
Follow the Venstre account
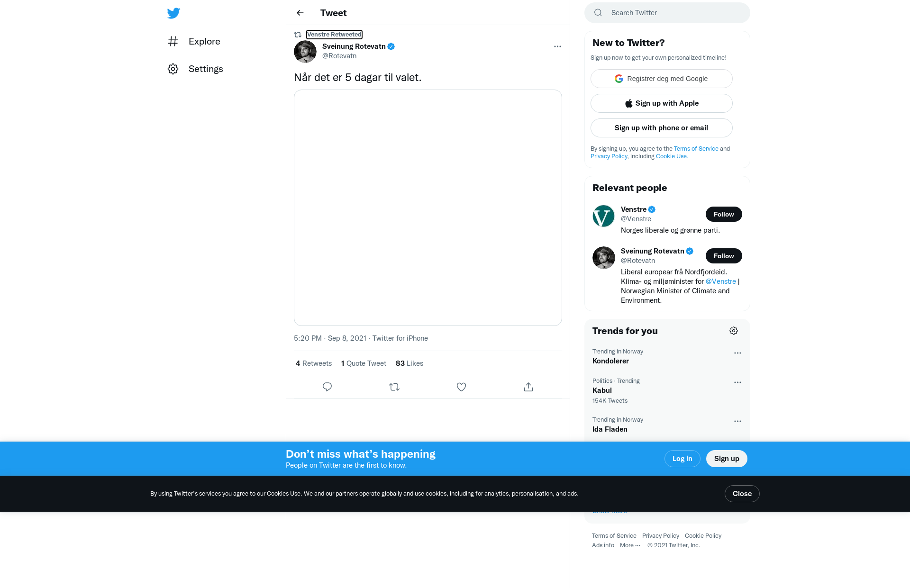pos(724,214)
